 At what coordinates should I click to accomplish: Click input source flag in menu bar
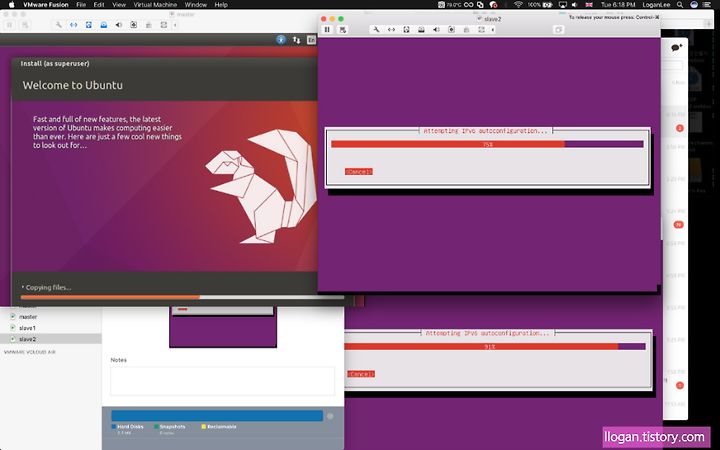pos(589,5)
